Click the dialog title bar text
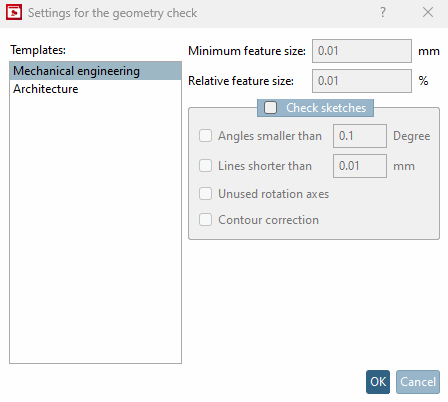Viewport: 448px width, 402px height. [112, 13]
